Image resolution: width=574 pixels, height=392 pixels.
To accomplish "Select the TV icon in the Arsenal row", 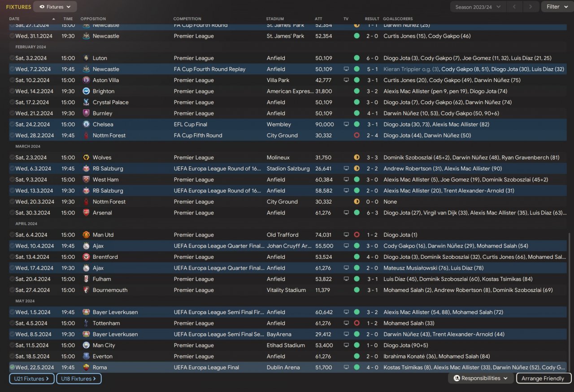I will (x=346, y=213).
